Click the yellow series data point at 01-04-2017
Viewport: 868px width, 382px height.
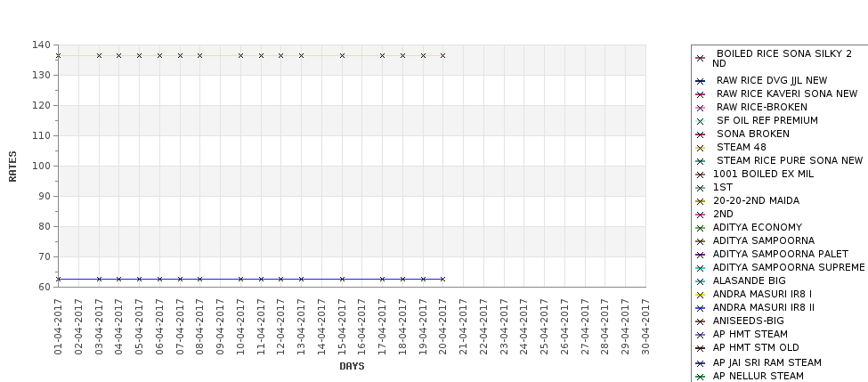click(x=59, y=55)
